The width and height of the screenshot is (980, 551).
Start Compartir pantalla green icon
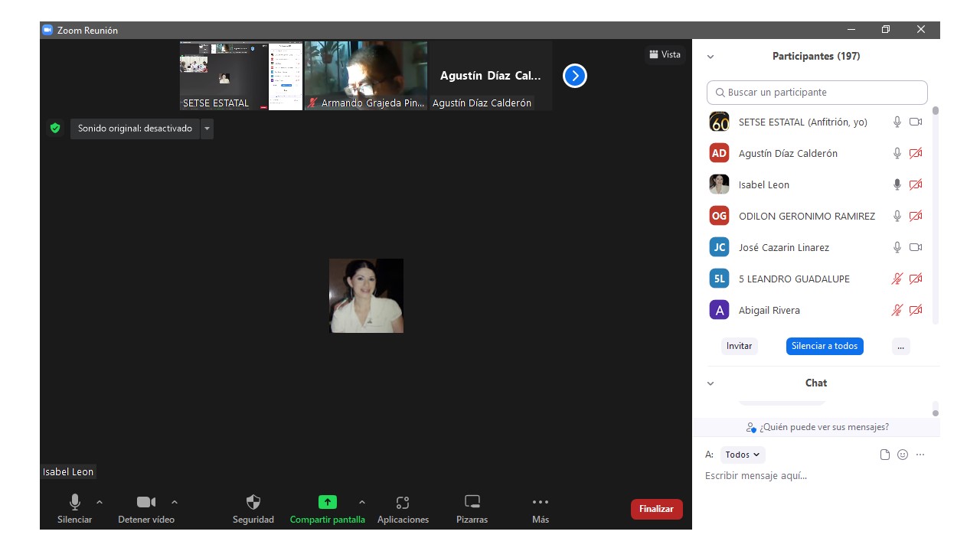pyautogui.click(x=328, y=502)
